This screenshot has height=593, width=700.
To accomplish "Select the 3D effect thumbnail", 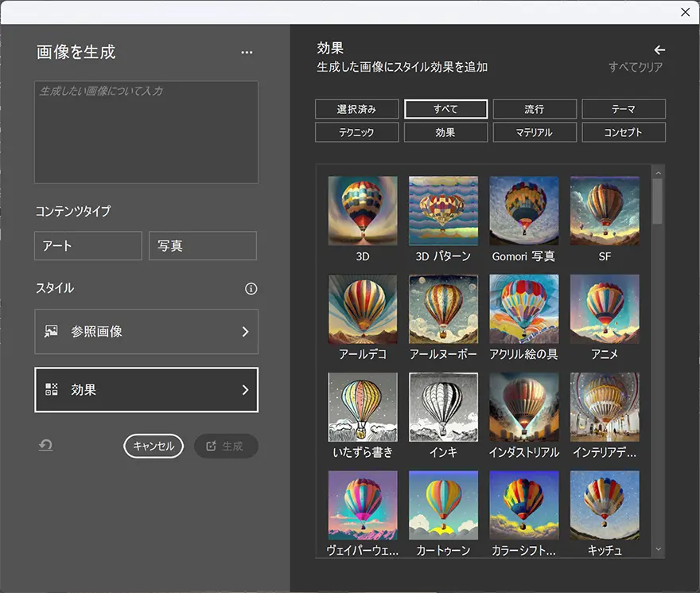I will click(363, 210).
